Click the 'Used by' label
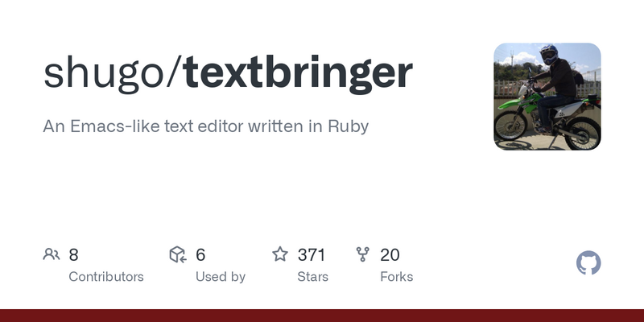 (221, 277)
